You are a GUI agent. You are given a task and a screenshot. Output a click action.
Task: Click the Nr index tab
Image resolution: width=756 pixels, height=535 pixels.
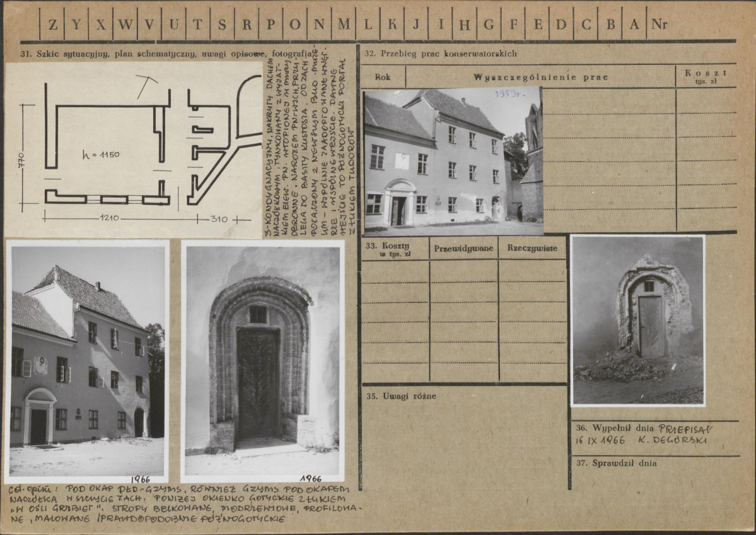coord(660,25)
